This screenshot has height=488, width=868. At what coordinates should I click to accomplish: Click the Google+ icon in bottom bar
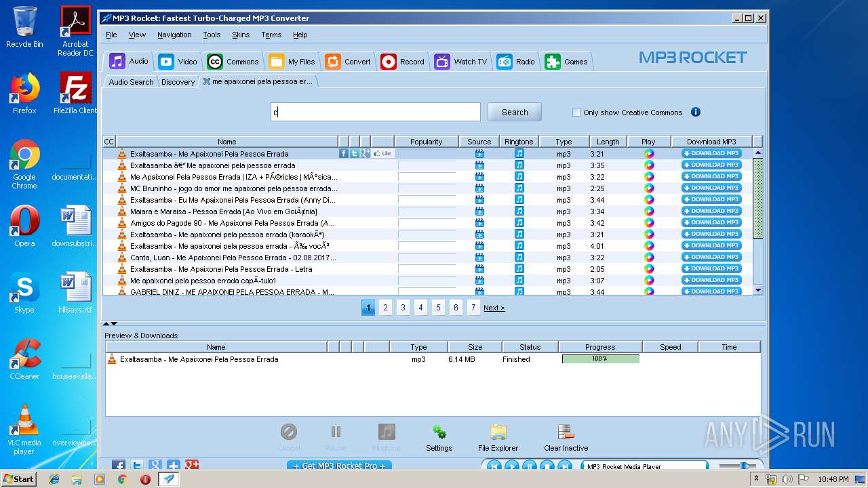pos(191,465)
